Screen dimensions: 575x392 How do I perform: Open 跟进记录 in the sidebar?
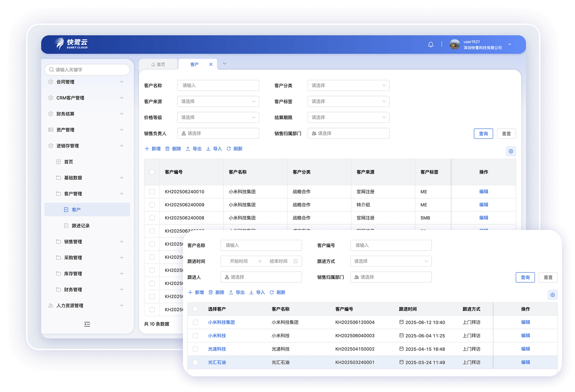click(x=80, y=226)
